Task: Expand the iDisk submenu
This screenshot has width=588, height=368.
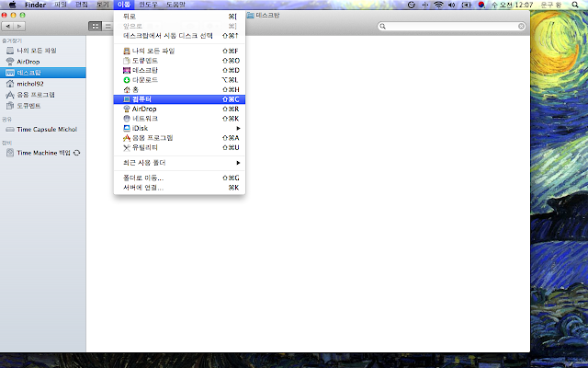Action: pyautogui.click(x=179, y=129)
